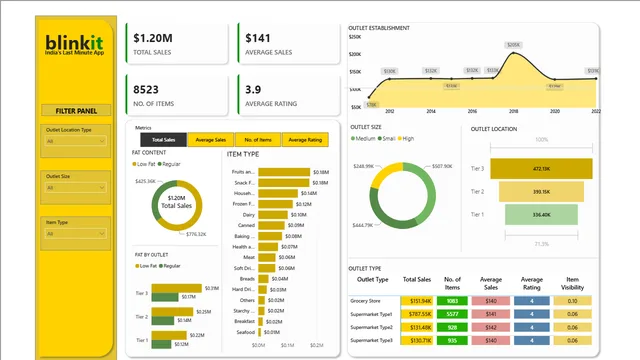Click the blinkit logo
Viewport: 640px width, 360px height.
[x=74, y=44]
